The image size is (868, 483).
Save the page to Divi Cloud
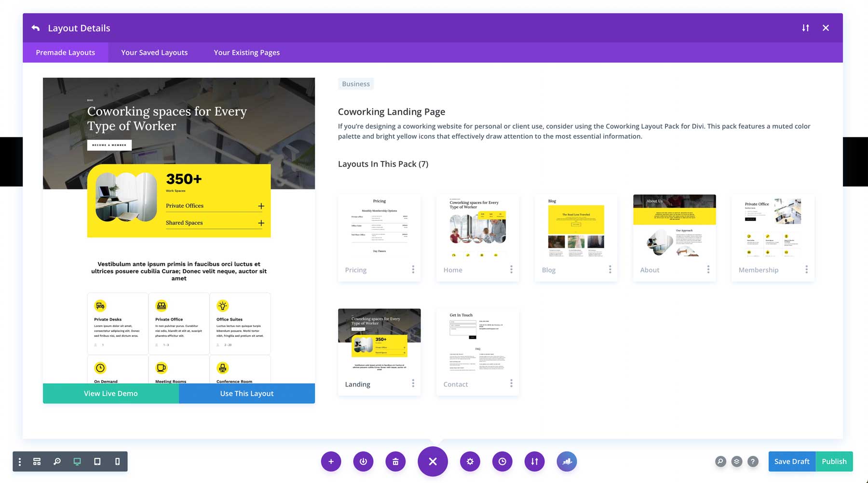pyautogui.click(x=567, y=461)
